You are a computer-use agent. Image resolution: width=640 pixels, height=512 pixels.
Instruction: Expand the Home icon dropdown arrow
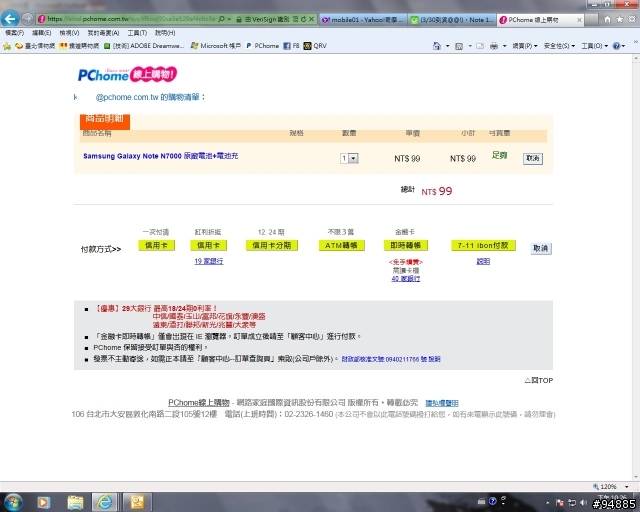[447, 46]
